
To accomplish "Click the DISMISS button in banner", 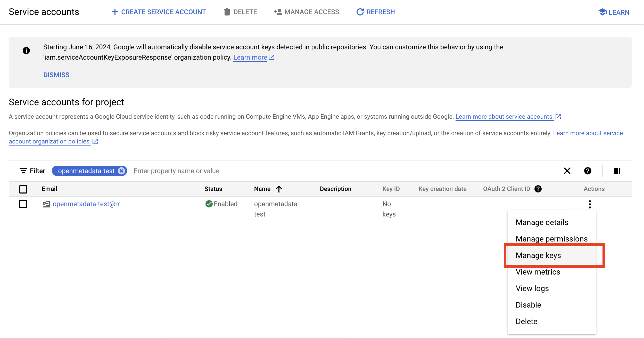I will (57, 75).
